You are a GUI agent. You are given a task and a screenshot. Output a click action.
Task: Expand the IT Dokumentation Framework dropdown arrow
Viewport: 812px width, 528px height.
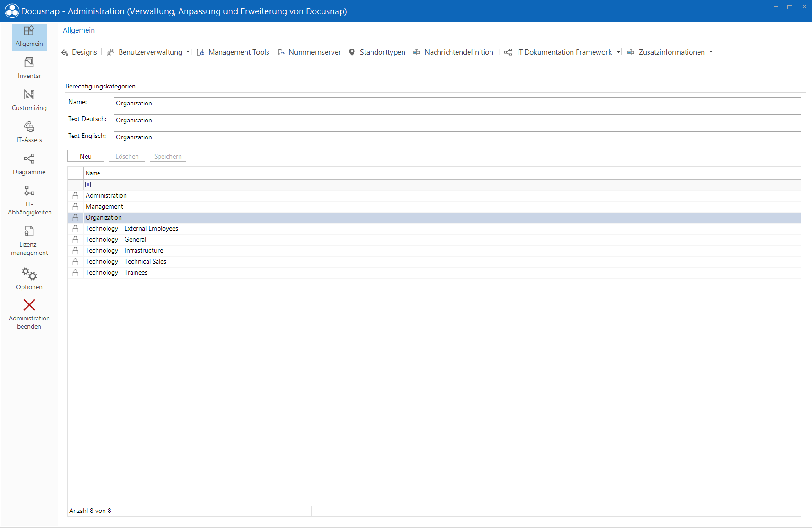coord(618,52)
